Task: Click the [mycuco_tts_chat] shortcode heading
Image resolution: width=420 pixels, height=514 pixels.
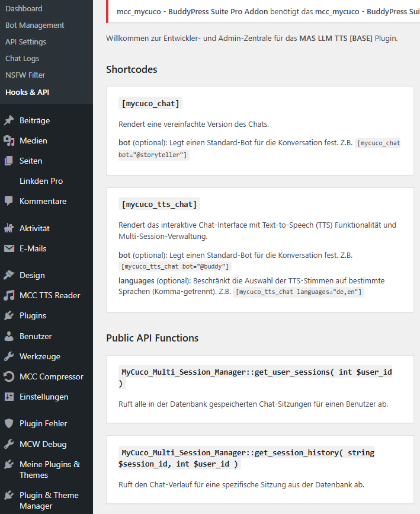Action: point(159,204)
